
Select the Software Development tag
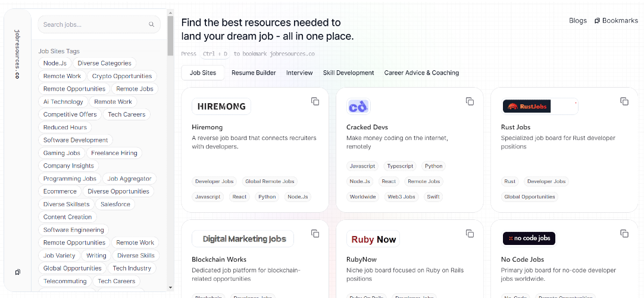click(x=76, y=140)
